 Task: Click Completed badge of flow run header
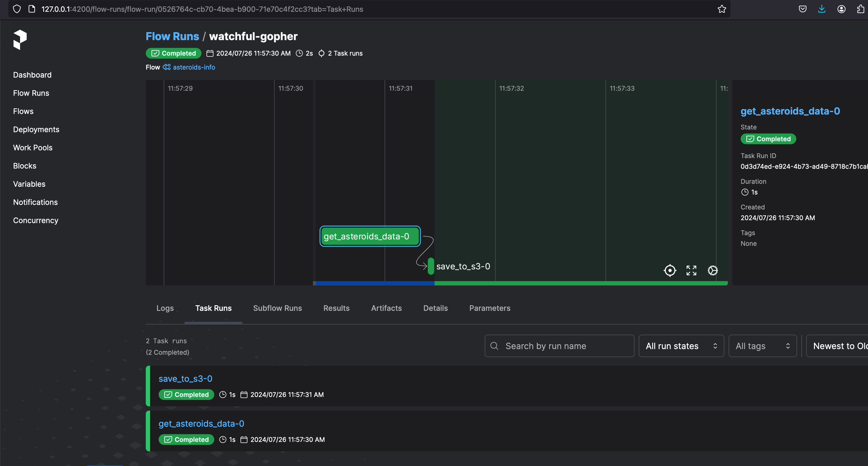point(174,53)
